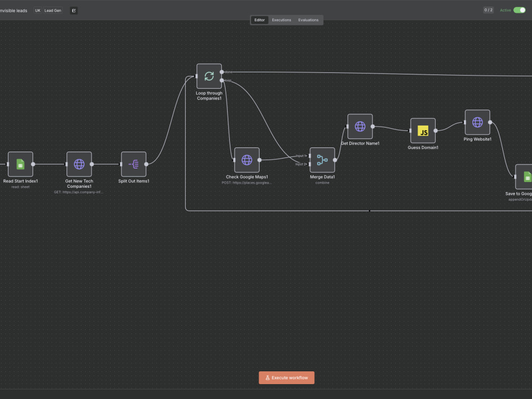Click Input 2 connector on Merge Data1
Image resolution: width=532 pixels, height=399 pixels.
pyautogui.click(x=310, y=164)
